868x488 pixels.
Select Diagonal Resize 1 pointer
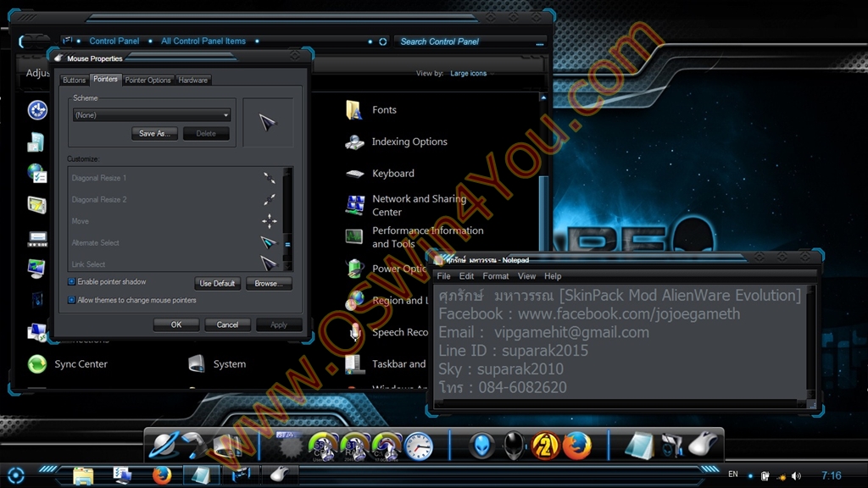pos(175,178)
